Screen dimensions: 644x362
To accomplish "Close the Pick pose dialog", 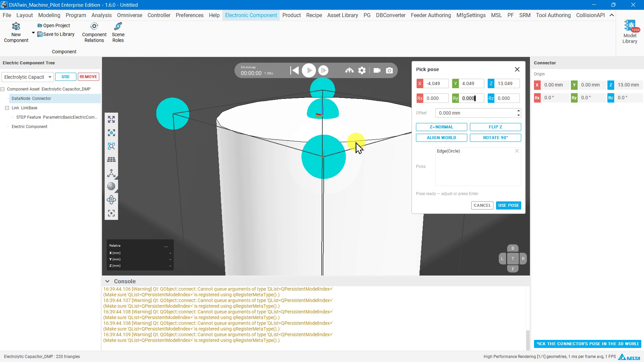I will [517, 69].
